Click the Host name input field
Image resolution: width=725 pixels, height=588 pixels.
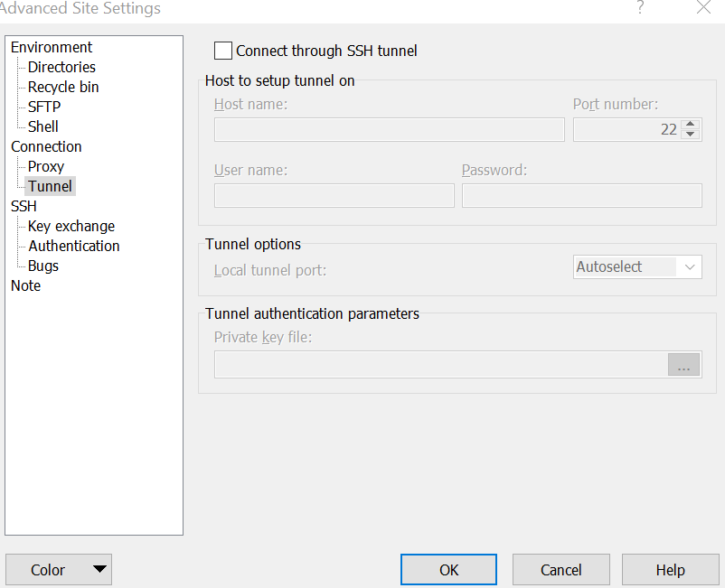coord(389,130)
